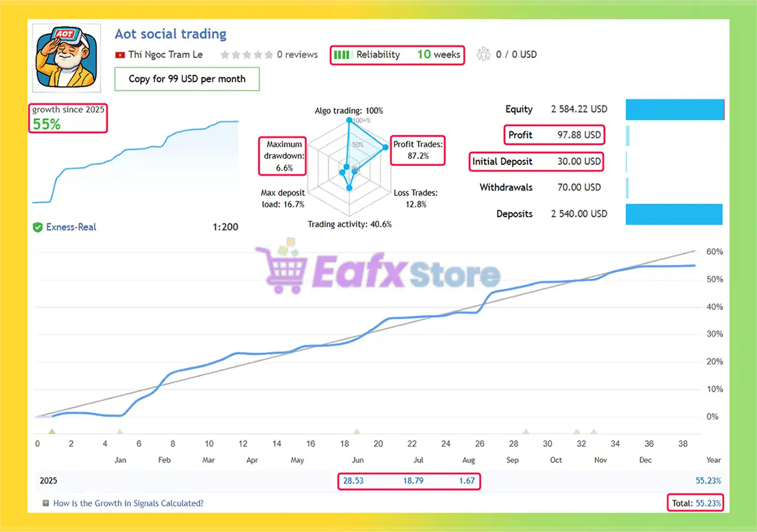Screen dimensions: 757x532
Task: Click green deposit marker near week 29
Action: pos(526,432)
